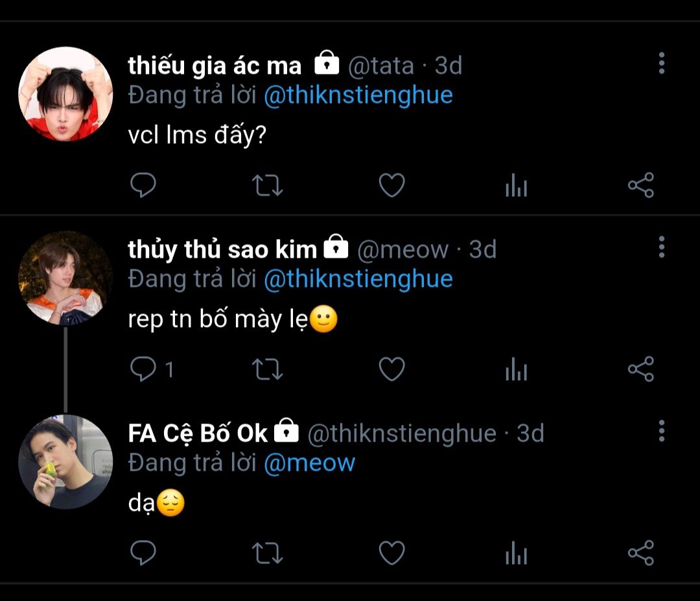
Task: Open the @meow mention link
Action: 310,462
